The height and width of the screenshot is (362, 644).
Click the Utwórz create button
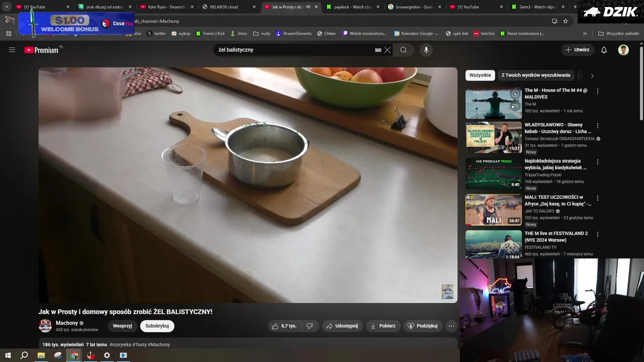pyautogui.click(x=577, y=50)
